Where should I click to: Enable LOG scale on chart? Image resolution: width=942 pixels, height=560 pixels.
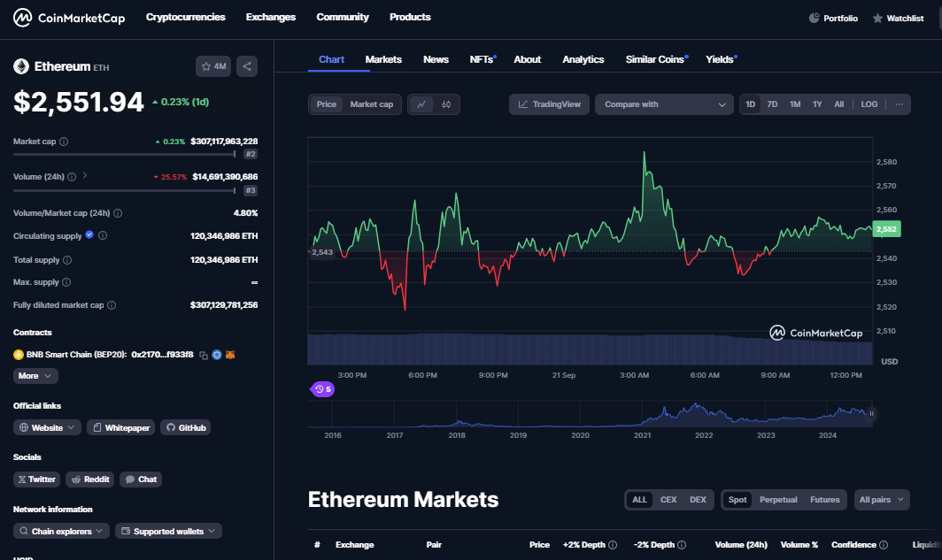tap(869, 104)
